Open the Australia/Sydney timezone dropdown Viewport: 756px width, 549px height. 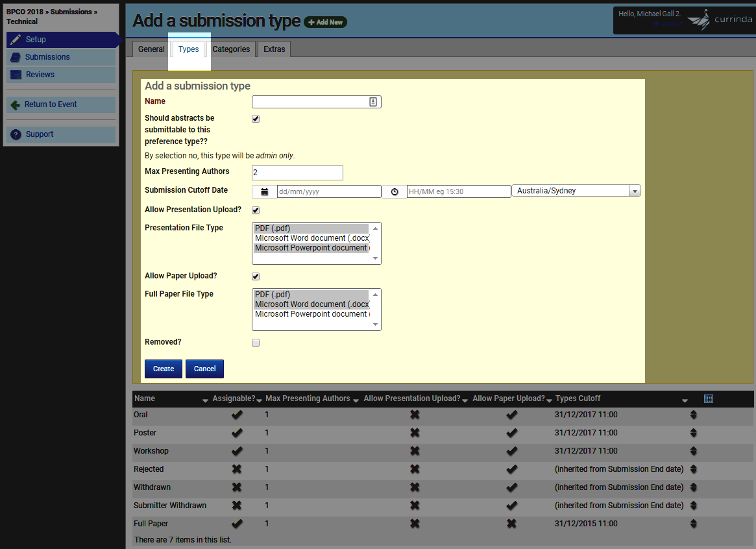point(576,191)
